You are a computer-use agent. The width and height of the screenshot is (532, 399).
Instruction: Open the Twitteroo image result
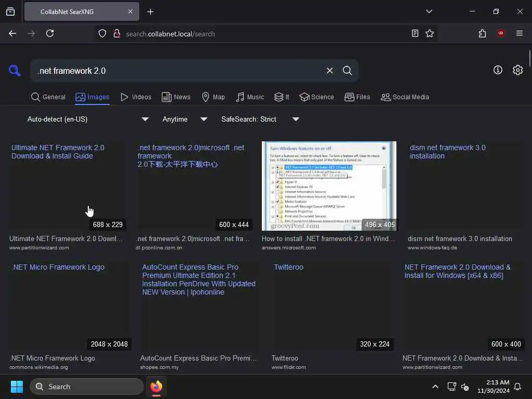pyautogui.click(x=332, y=305)
